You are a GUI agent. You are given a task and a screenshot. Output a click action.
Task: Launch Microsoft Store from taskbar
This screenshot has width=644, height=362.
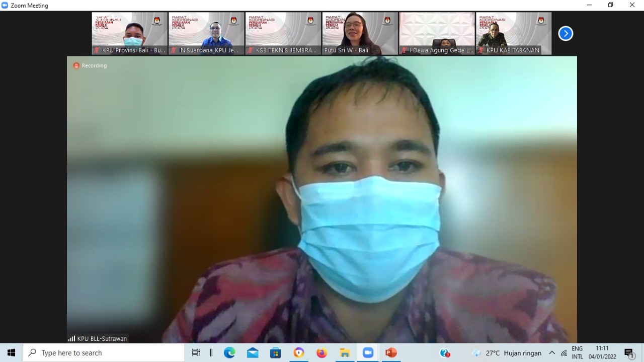pyautogui.click(x=276, y=353)
